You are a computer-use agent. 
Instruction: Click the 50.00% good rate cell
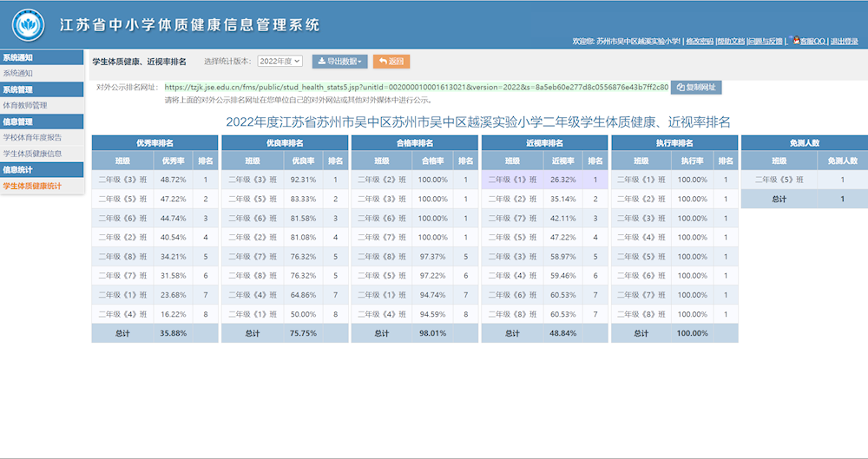point(303,314)
